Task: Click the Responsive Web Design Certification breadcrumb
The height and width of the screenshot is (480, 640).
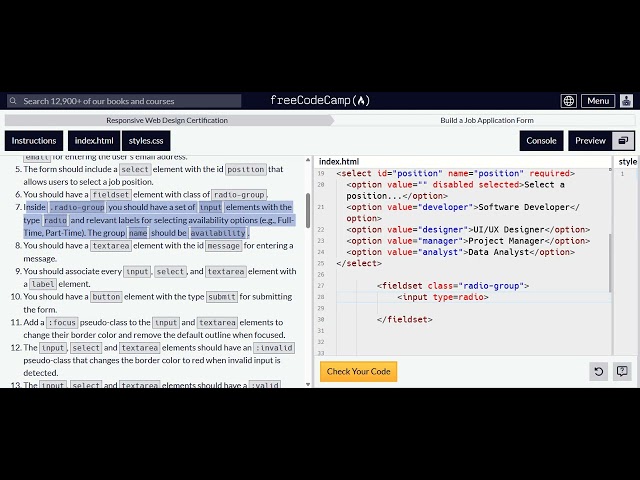Action: (x=167, y=120)
